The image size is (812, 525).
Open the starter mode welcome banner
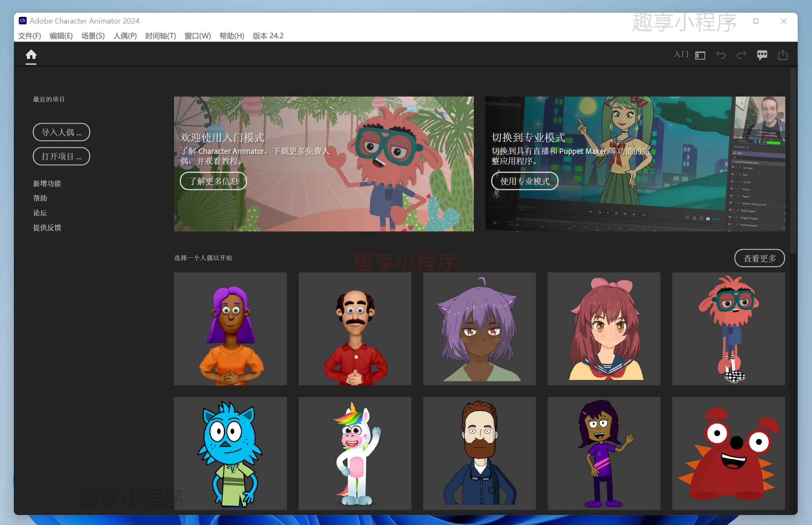pos(324,164)
